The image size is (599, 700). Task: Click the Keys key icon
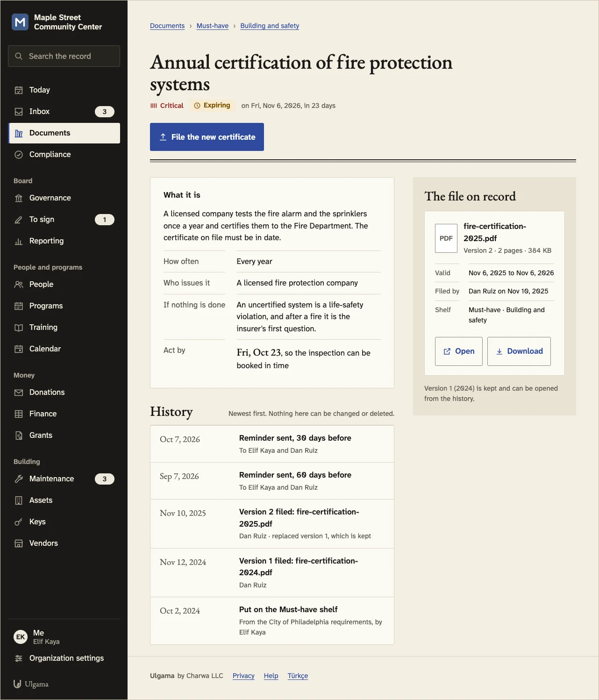[19, 522]
